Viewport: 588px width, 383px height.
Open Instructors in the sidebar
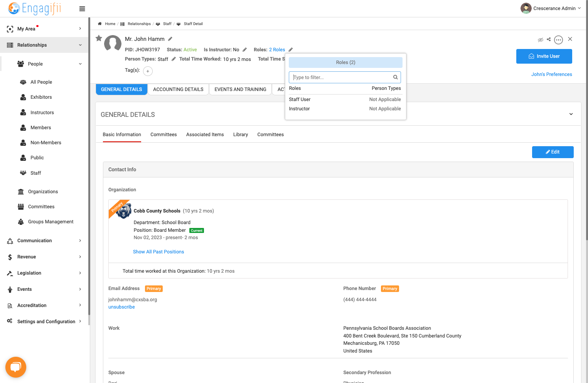click(42, 113)
